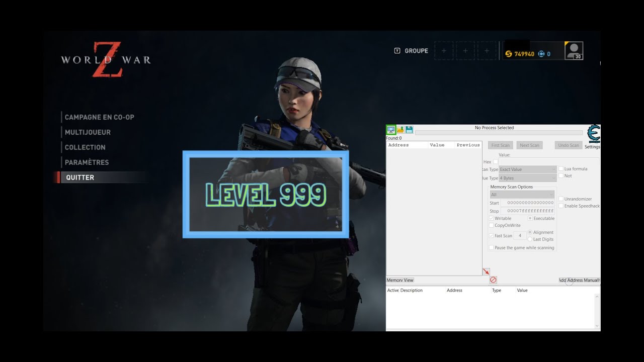
Task: Open the player profile avatar showing level 30
Action: click(574, 51)
